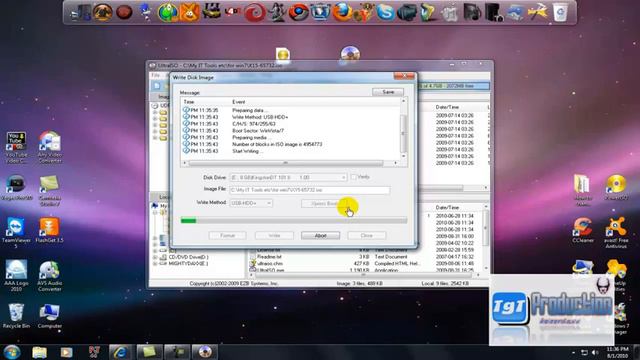Screen dimensions: 640x360
Task: Click the Format button
Action: point(227,236)
